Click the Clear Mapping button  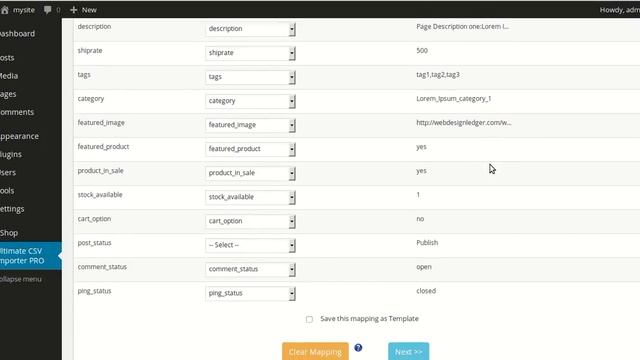point(315,351)
